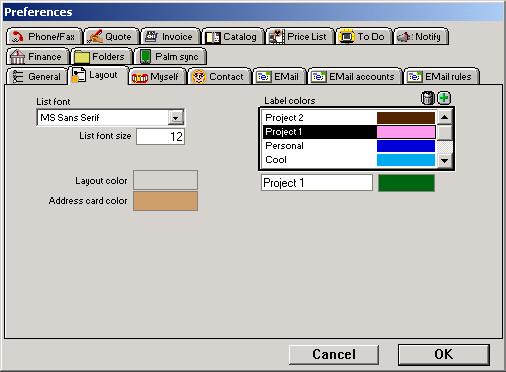Select the Personal label row
The image size is (506, 372).
[349, 146]
